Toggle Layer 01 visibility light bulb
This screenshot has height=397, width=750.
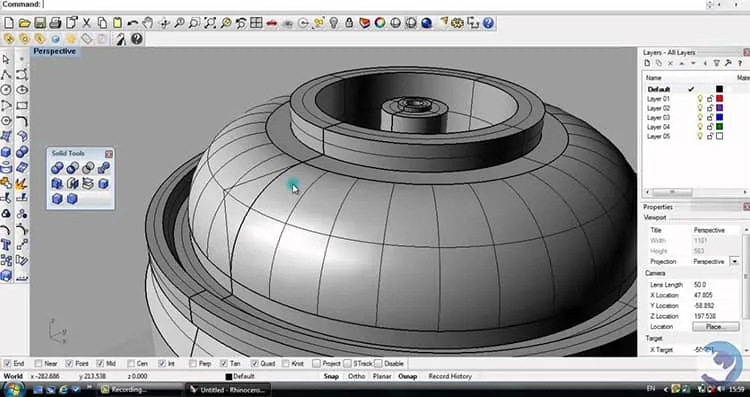click(700, 99)
